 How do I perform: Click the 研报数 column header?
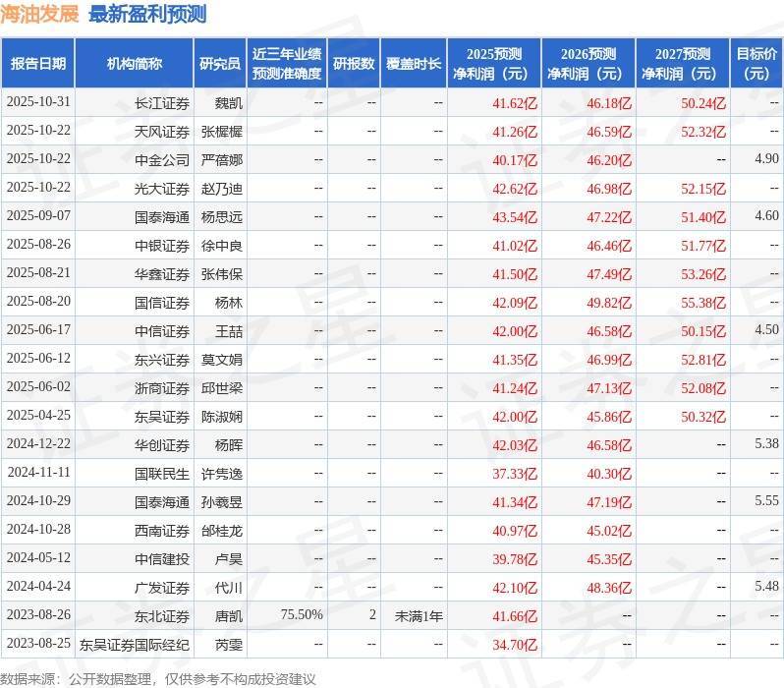click(354, 64)
